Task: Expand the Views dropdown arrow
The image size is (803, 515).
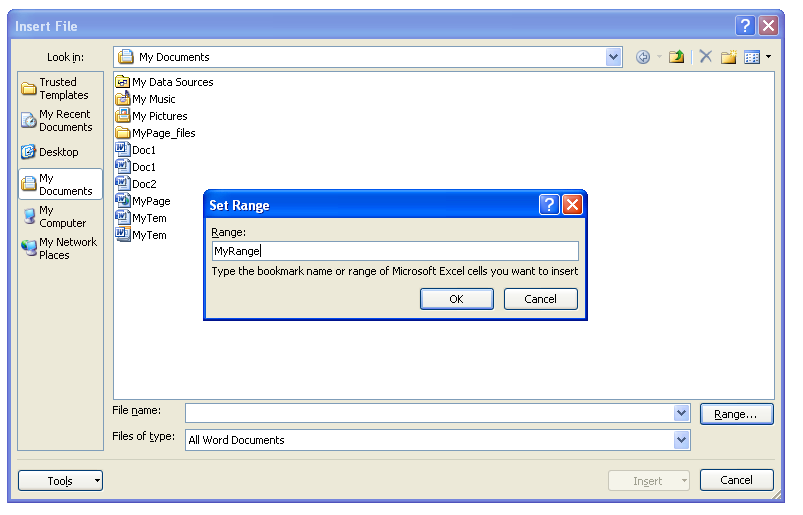Action: [768, 57]
